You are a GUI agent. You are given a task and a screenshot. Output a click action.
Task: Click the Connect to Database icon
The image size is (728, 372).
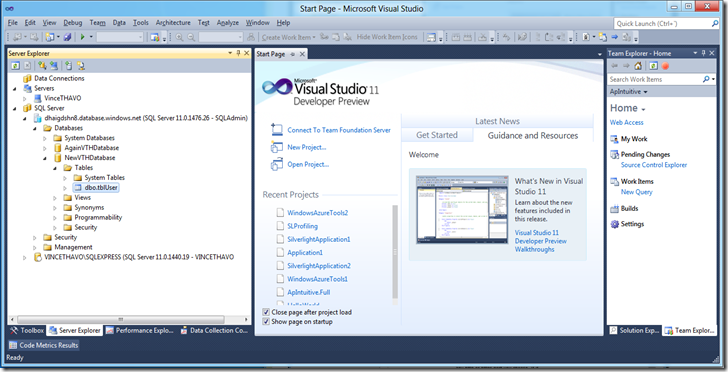(x=42, y=66)
